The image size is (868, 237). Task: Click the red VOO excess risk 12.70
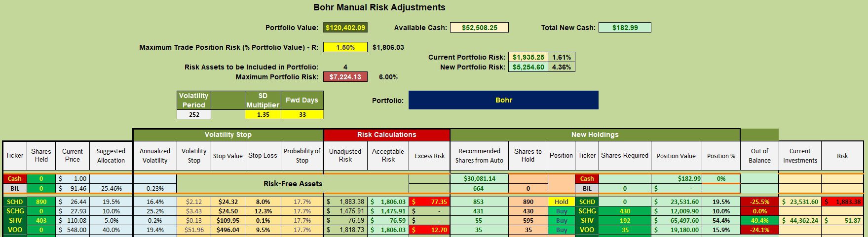429,230
